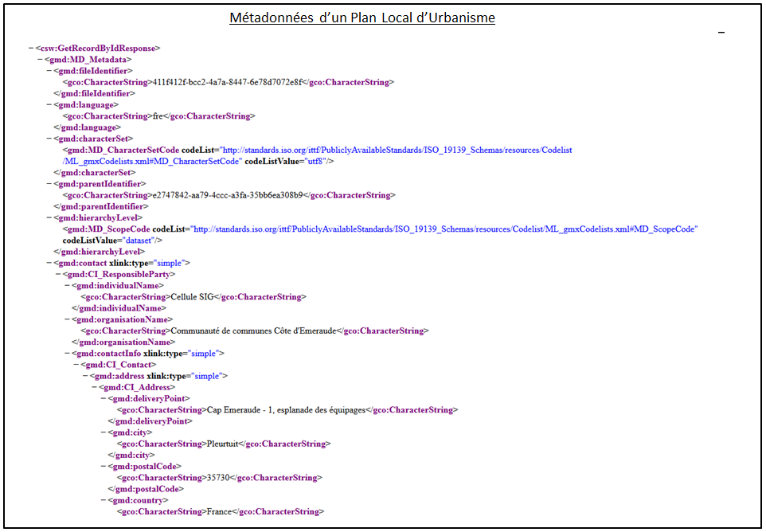
Task: Click the city value Pleurtuit
Action: (222, 444)
